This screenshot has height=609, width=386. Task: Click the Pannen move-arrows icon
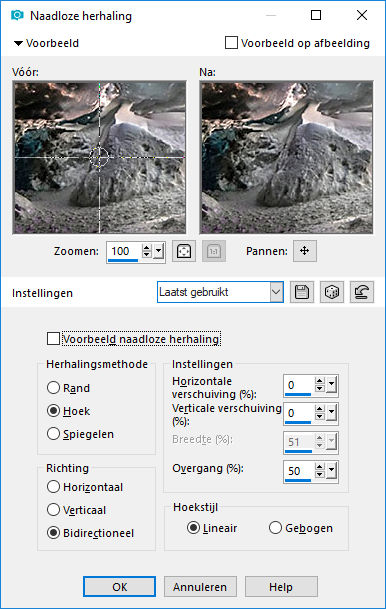tap(305, 251)
